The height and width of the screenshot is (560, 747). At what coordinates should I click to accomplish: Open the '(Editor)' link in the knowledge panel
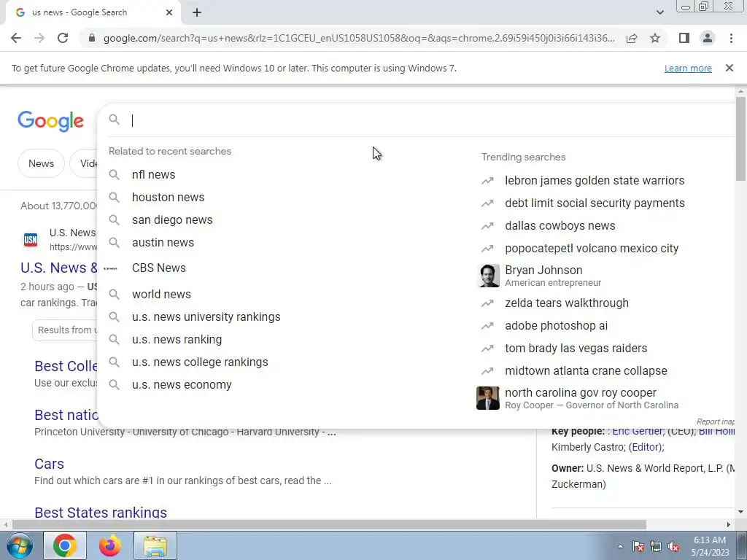point(646,447)
